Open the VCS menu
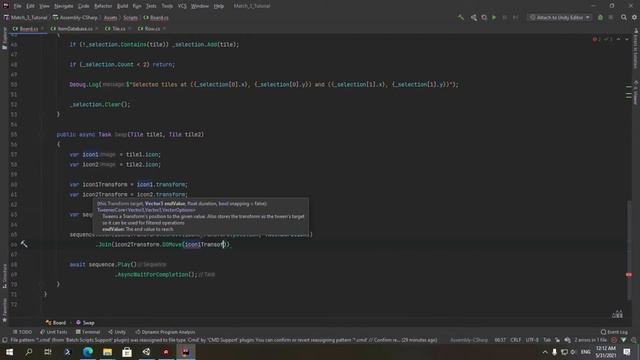The image size is (640, 360). [x=182, y=6]
